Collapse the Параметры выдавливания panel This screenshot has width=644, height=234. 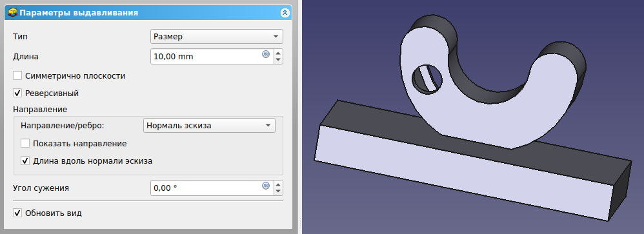point(285,13)
